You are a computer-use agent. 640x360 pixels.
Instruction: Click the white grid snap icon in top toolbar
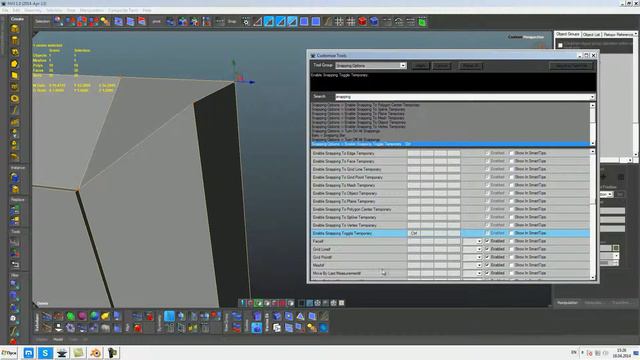(x=339, y=22)
